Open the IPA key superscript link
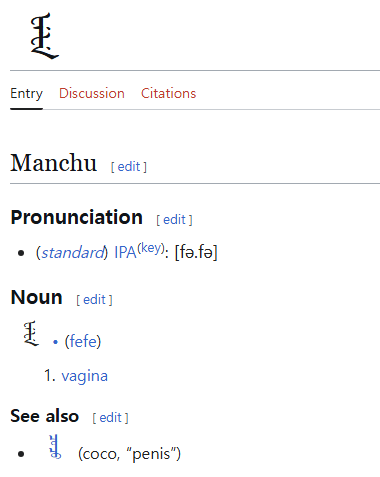This screenshot has width=380, height=477. (x=151, y=248)
